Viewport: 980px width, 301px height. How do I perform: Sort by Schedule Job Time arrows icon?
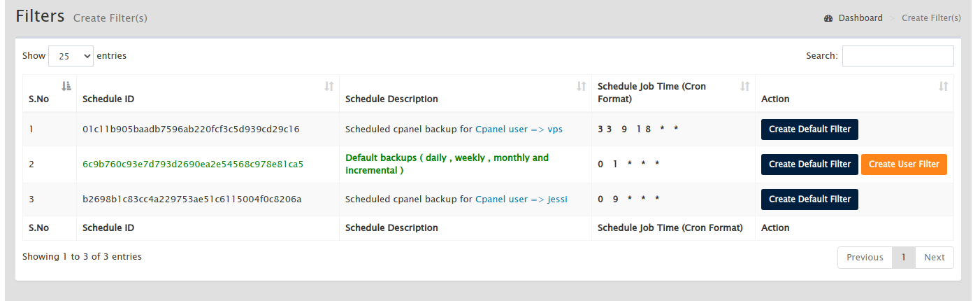(x=745, y=86)
